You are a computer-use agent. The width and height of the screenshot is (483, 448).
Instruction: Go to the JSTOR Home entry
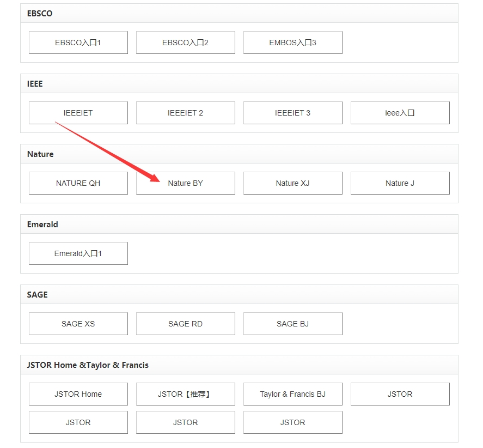pyautogui.click(x=78, y=394)
